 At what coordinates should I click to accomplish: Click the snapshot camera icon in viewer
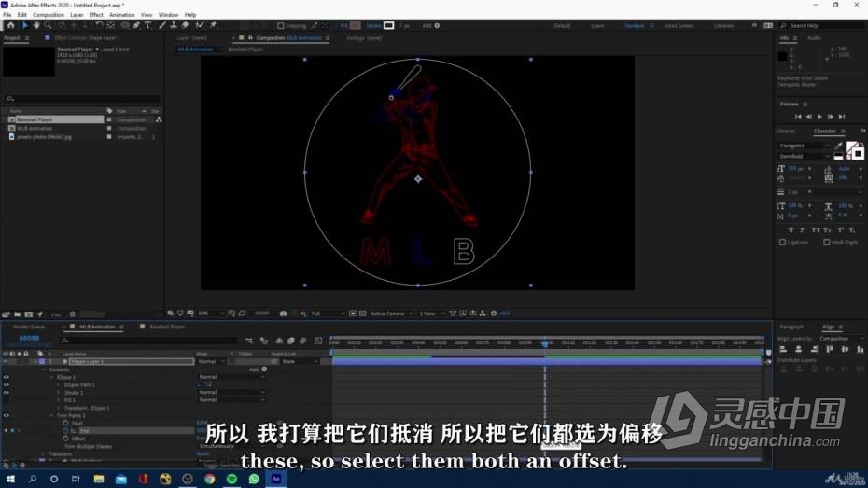284,314
